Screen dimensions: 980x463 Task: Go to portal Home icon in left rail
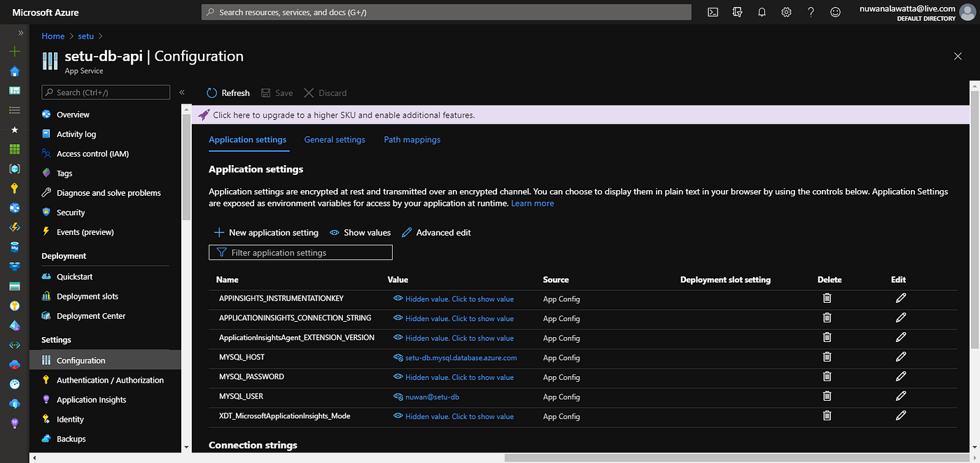coord(15,71)
